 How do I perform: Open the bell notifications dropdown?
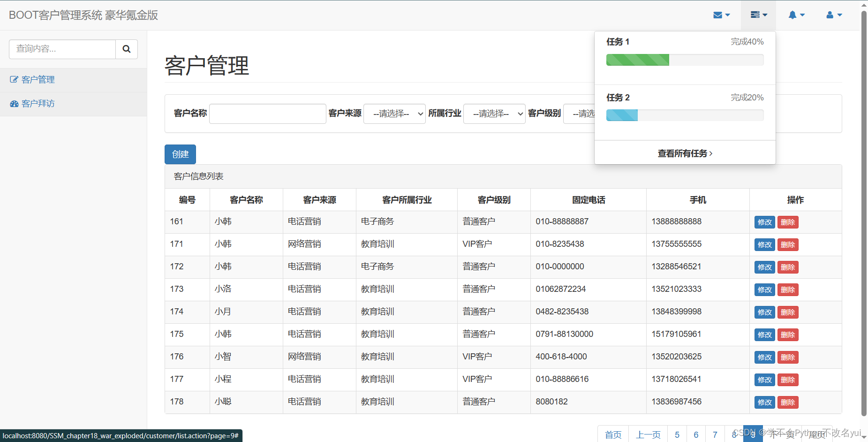click(796, 15)
